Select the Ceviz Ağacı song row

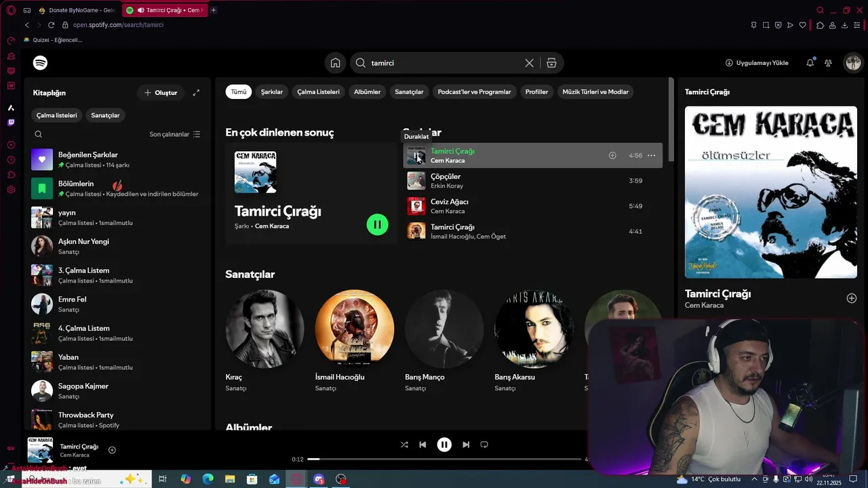click(x=533, y=206)
